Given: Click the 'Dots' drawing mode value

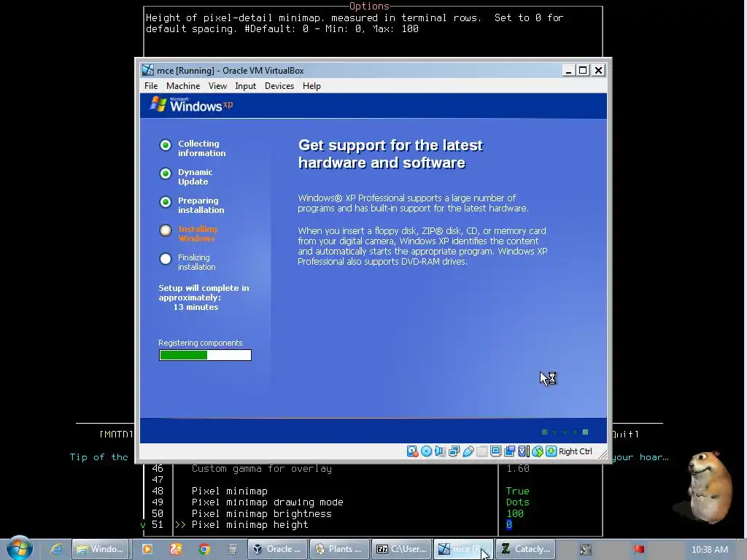Looking at the screenshot, I should 517,502.
